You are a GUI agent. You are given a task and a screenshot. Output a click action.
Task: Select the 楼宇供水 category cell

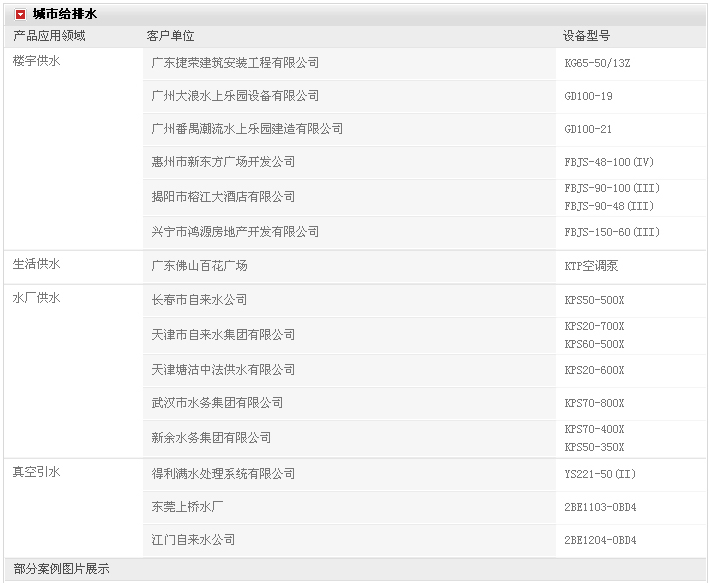(37, 61)
